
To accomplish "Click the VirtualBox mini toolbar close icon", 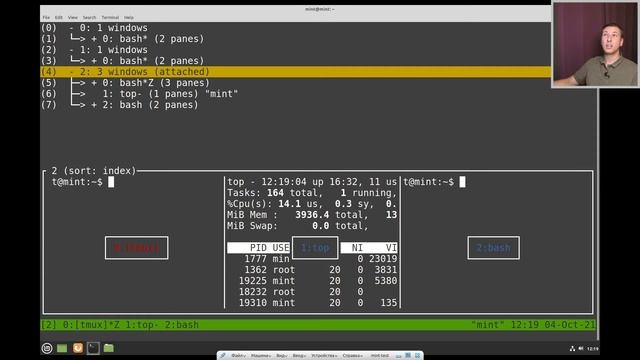I will [417, 356].
